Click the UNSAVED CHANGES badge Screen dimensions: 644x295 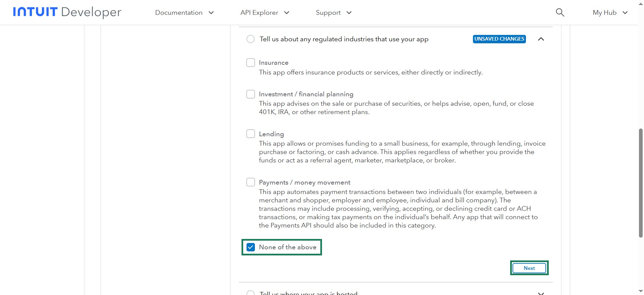point(499,39)
